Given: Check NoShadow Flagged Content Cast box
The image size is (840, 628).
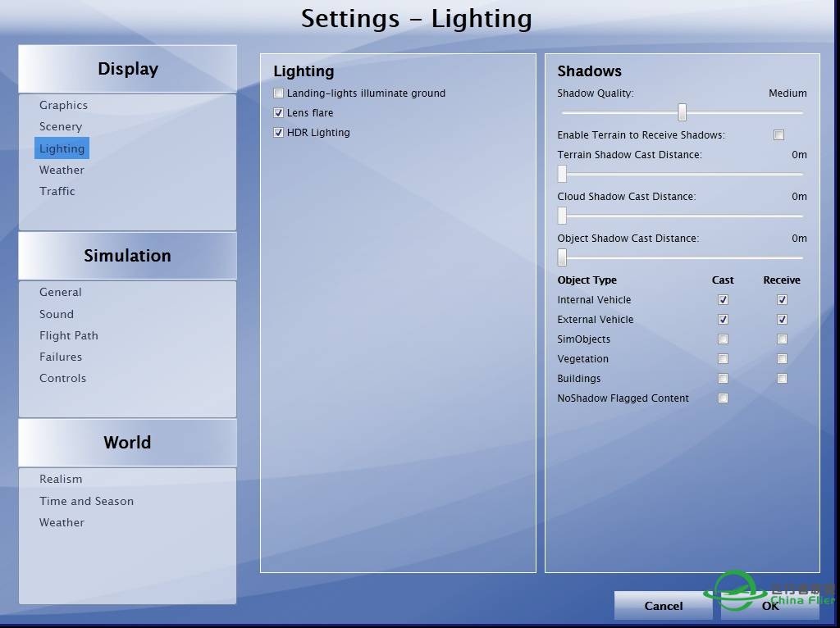Looking at the screenshot, I should pos(723,398).
